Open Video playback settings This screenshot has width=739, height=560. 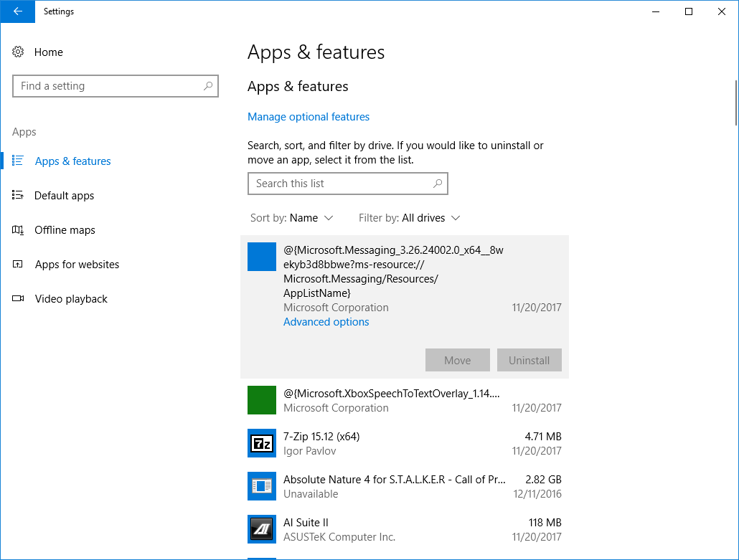coord(71,298)
